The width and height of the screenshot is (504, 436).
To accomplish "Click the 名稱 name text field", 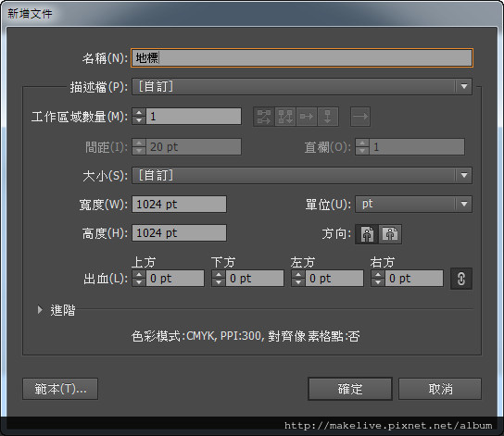I will pos(302,57).
